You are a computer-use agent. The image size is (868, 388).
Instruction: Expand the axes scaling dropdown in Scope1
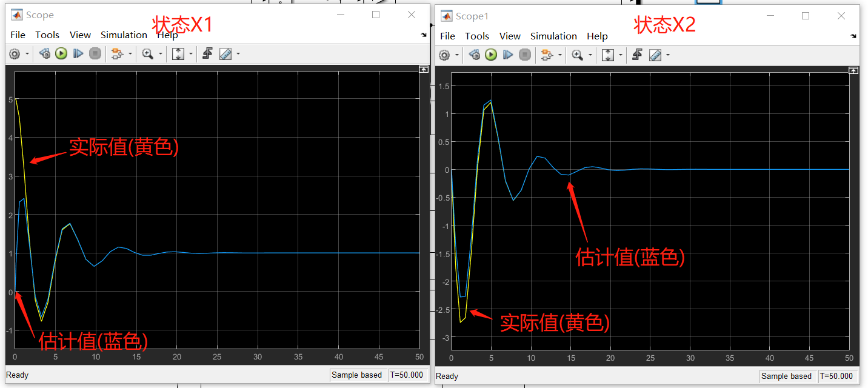tap(620, 55)
